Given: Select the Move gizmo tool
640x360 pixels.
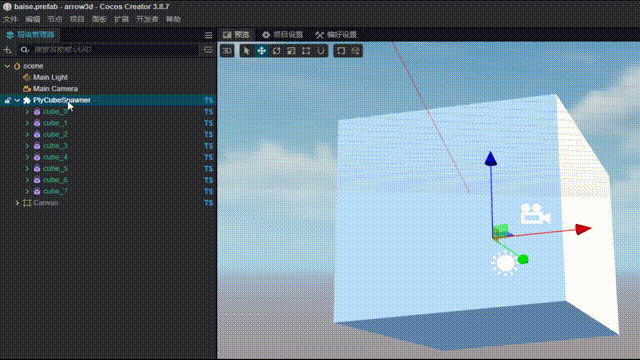Looking at the screenshot, I should coord(261,51).
